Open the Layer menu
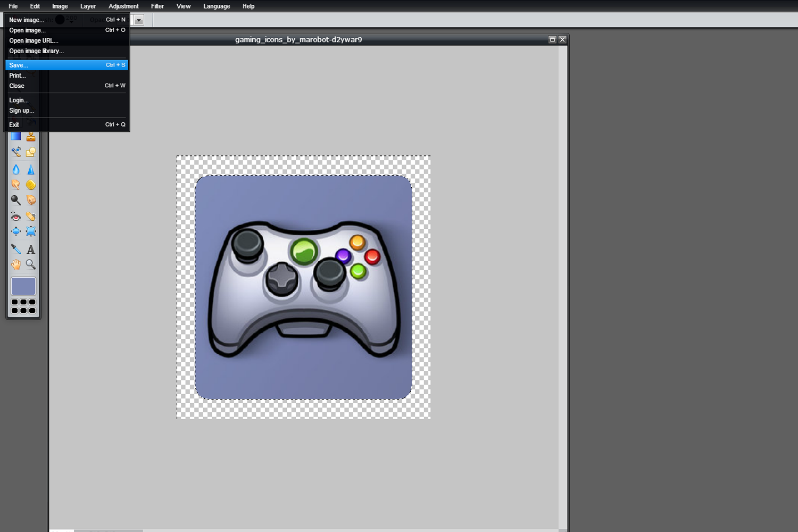This screenshot has height=532, width=798. click(x=88, y=6)
